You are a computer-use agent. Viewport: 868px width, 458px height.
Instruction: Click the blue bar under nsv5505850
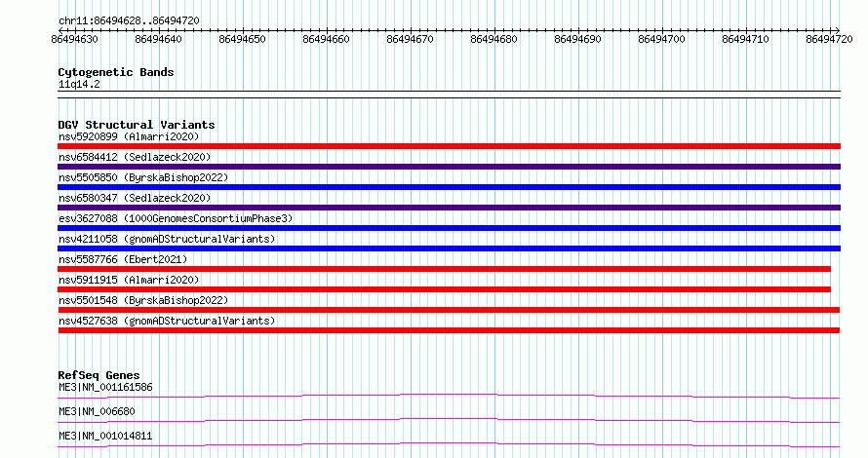tap(449, 187)
